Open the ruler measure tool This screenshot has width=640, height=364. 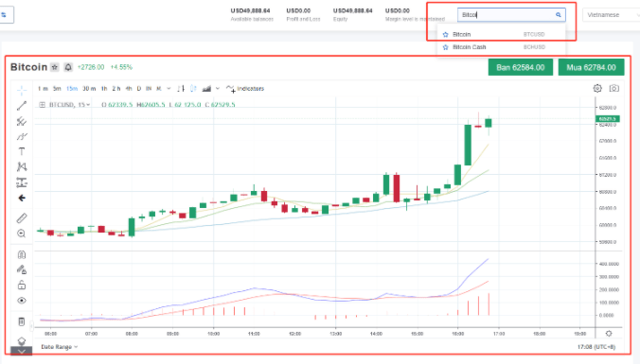tap(22, 218)
